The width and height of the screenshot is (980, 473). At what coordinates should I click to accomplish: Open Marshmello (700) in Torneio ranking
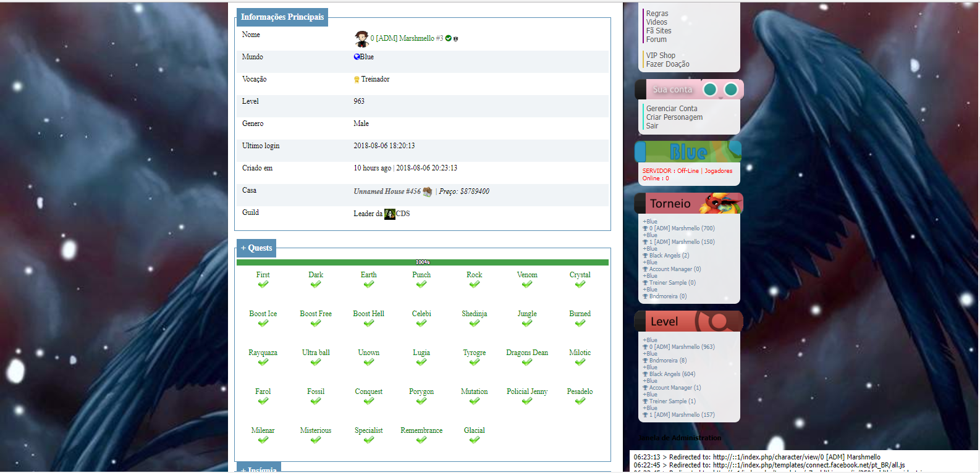(x=682, y=228)
